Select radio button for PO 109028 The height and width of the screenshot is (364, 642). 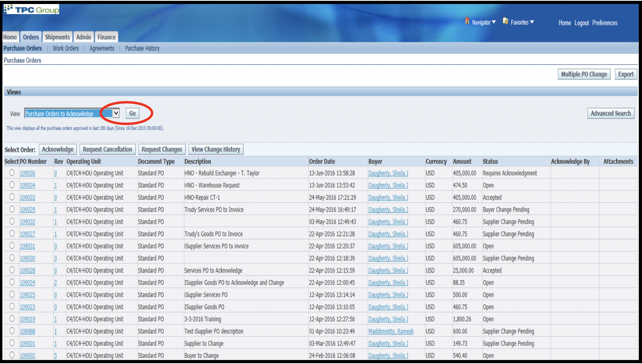pyautogui.click(x=12, y=270)
